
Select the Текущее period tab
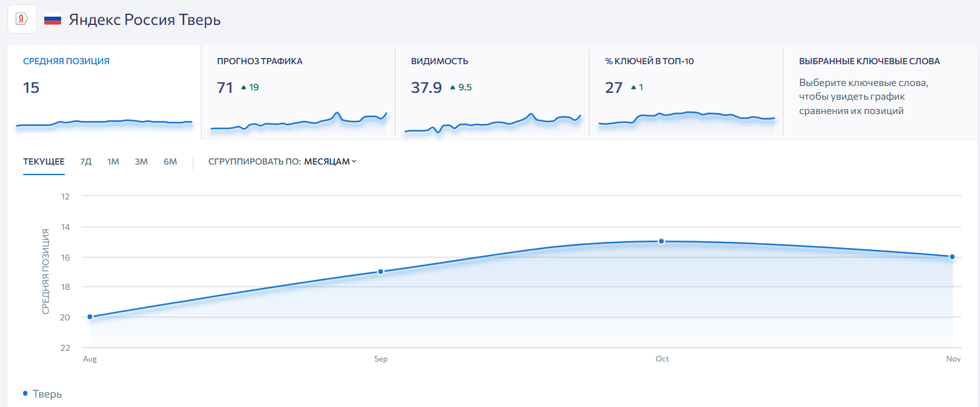click(x=44, y=162)
